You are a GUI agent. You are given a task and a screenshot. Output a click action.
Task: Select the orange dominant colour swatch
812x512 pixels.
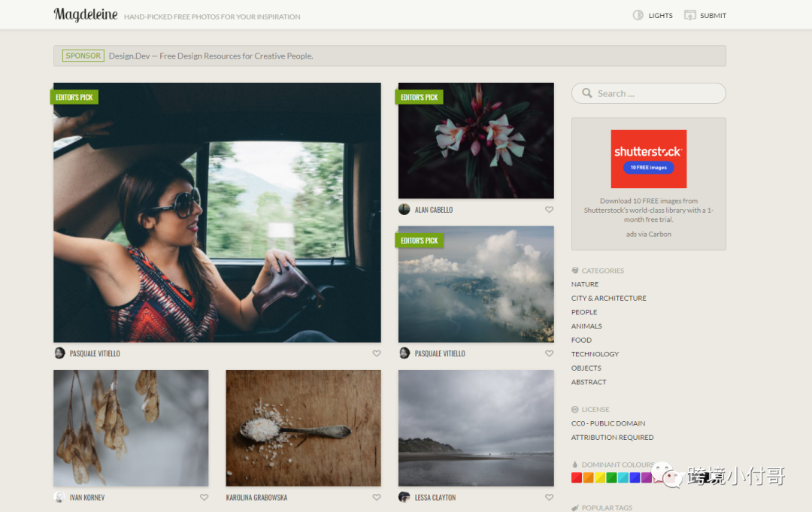[x=588, y=477]
